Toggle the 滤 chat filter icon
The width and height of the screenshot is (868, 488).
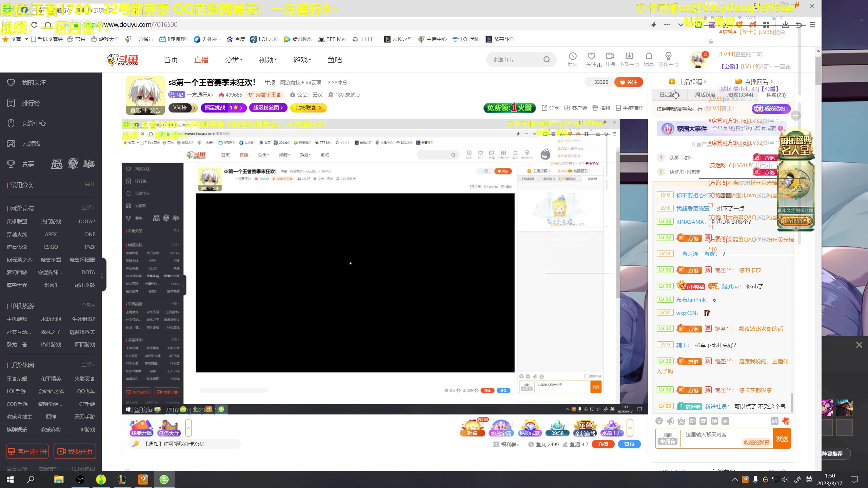[x=774, y=421]
